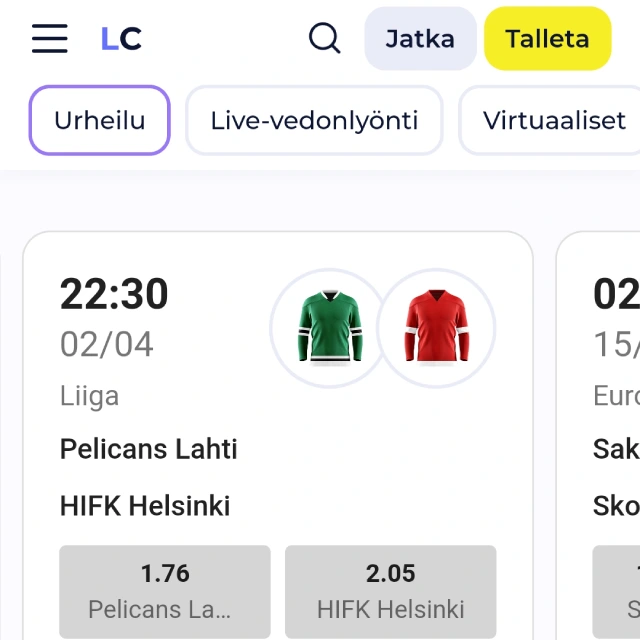This screenshot has height=640, width=640.
Task: Tap the red HIFK jersey icon
Action: point(436,328)
